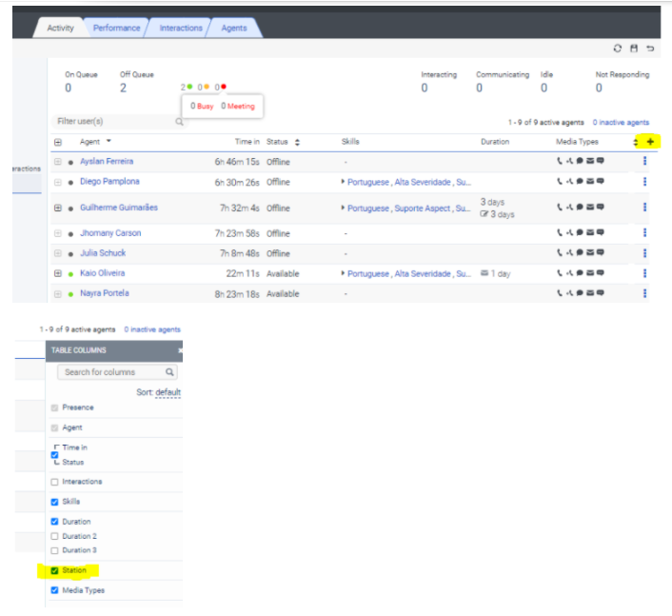Click the disabled Presence column checkbox
672x616 pixels.
tap(54, 407)
